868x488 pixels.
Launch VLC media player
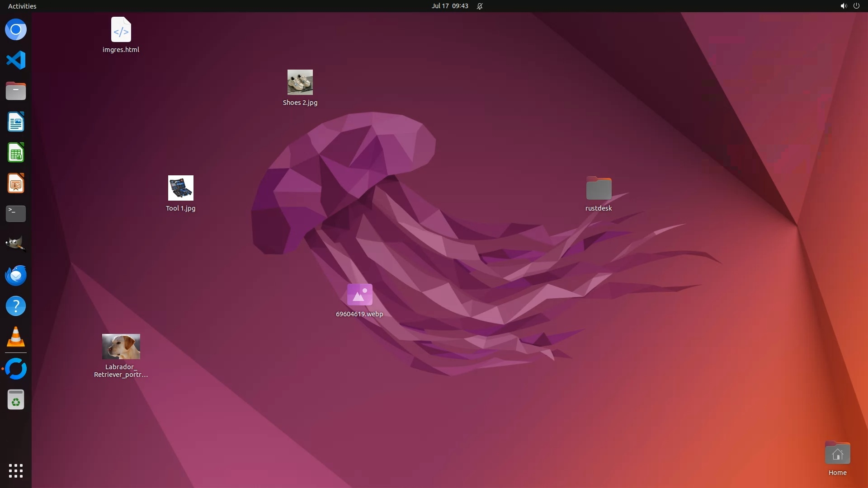pyautogui.click(x=16, y=337)
